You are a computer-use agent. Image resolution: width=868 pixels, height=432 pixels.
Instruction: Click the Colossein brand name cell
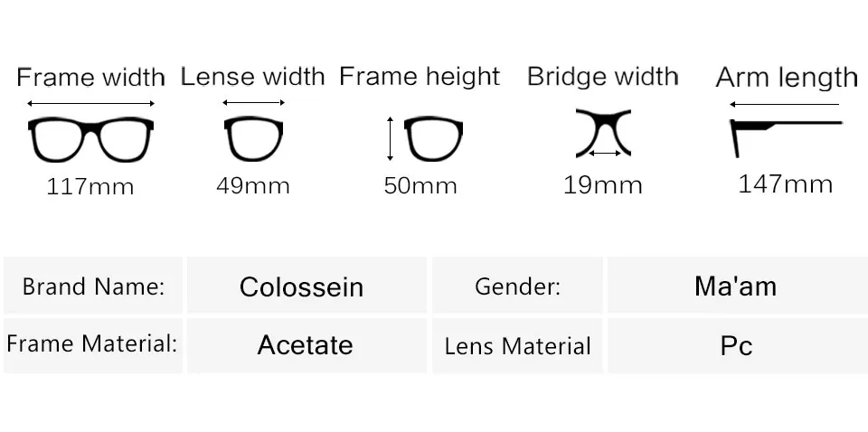point(307,286)
